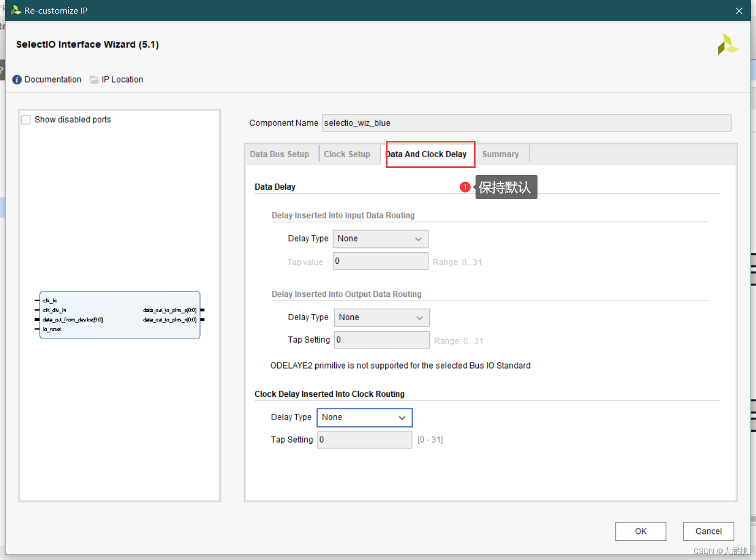Open input data routing Delay Type dropdown
The height and width of the screenshot is (560, 756).
pyautogui.click(x=380, y=239)
